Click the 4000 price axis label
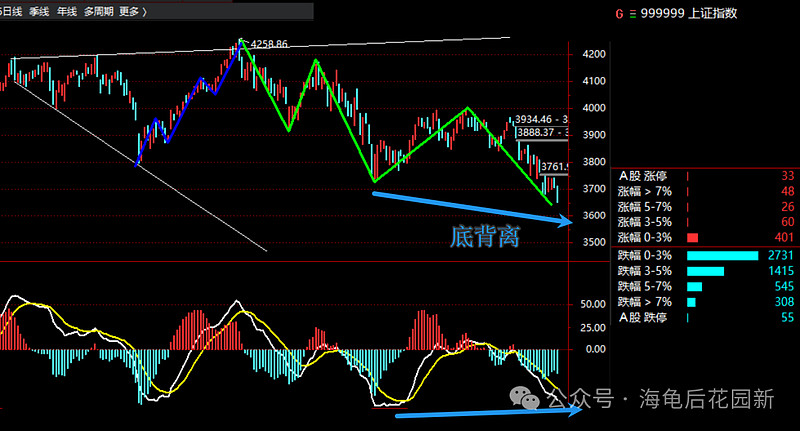 tap(594, 108)
